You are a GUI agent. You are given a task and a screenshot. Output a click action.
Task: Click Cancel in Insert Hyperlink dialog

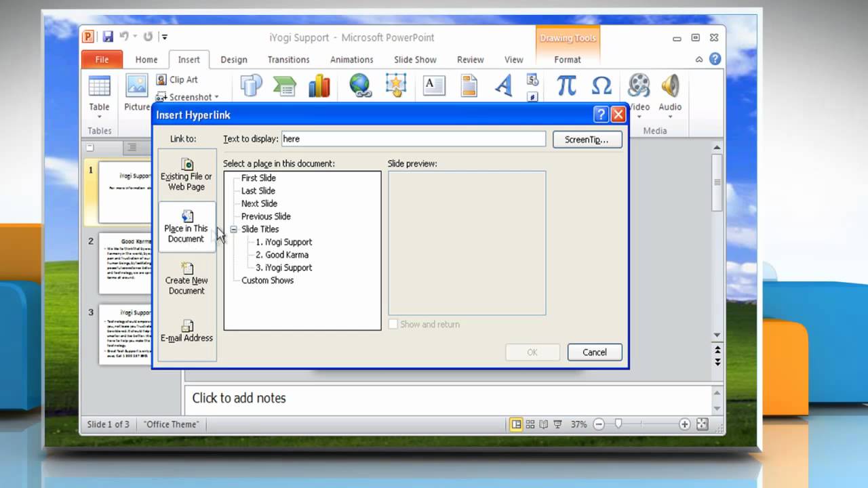(595, 352)
